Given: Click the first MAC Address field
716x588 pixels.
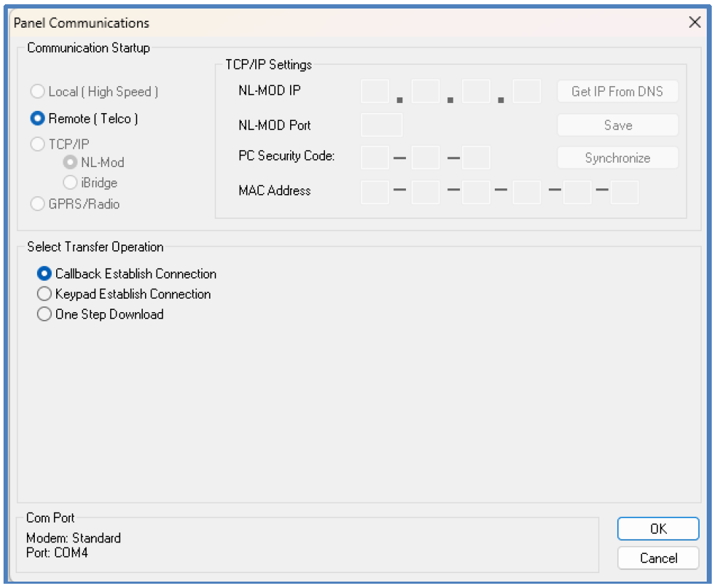Looking at the screenshot, I should tap(375, 191).
